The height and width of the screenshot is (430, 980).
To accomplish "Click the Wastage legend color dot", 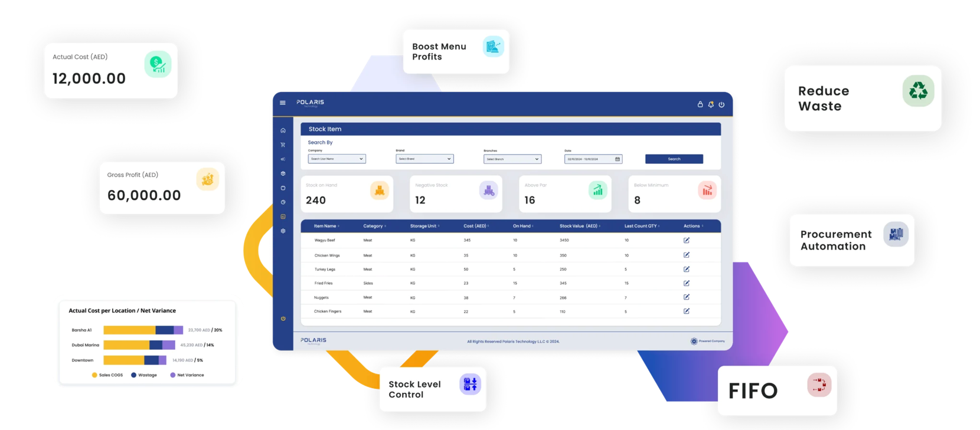I will 134,375.
